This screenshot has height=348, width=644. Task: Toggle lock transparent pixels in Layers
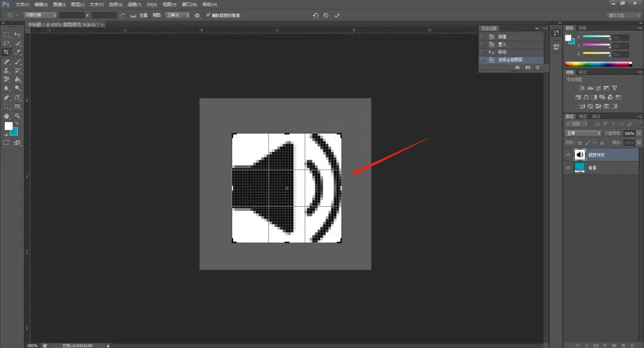pos(580,143)
